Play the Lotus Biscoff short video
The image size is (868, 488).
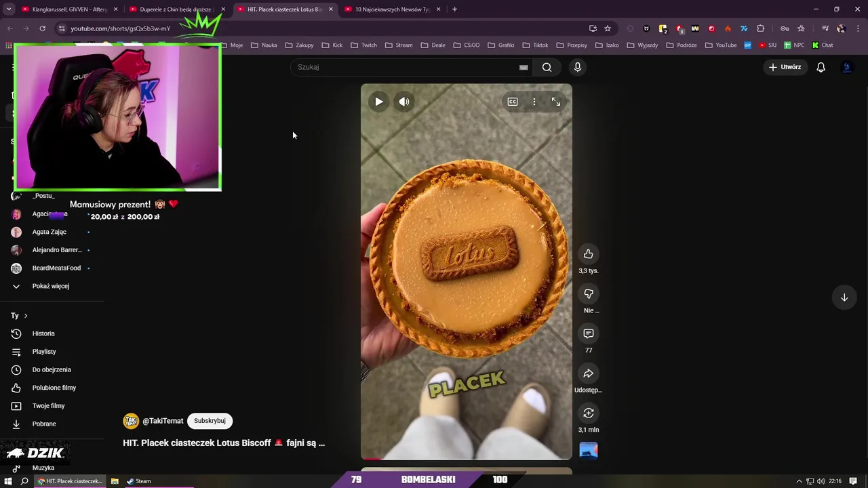click(378, 102)
